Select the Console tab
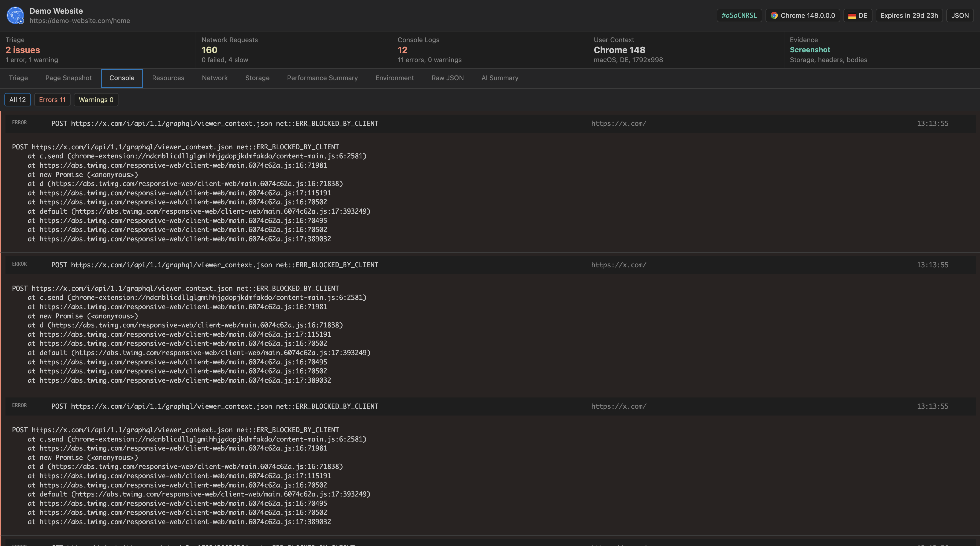Screen dimensions: 980x546 [122, 78]
